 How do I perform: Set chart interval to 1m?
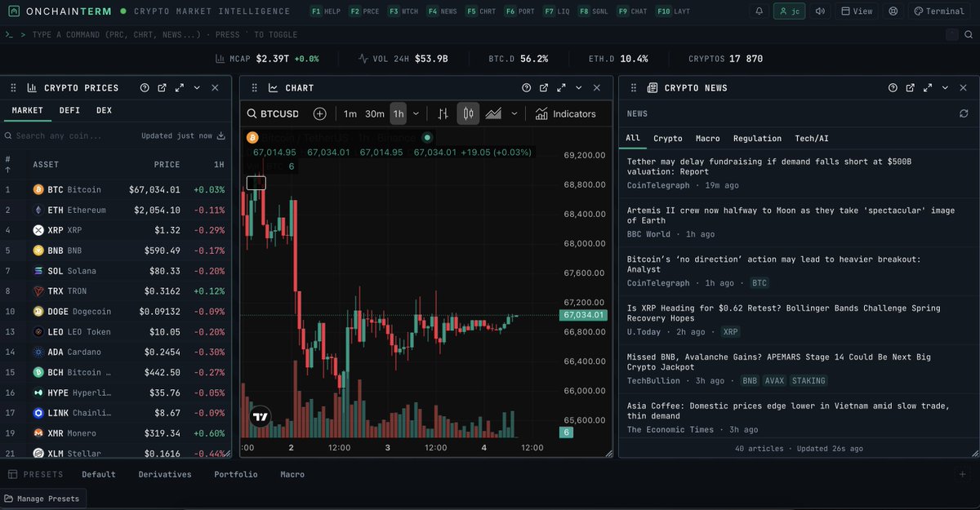pyautogui.click(x=350, y=113)
